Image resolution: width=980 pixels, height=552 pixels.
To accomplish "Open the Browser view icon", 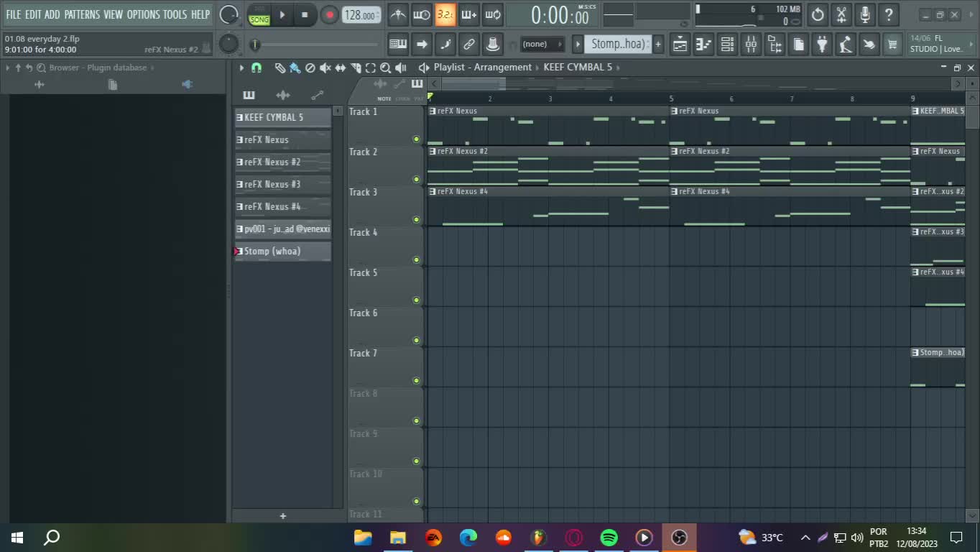I will (775, 45).
